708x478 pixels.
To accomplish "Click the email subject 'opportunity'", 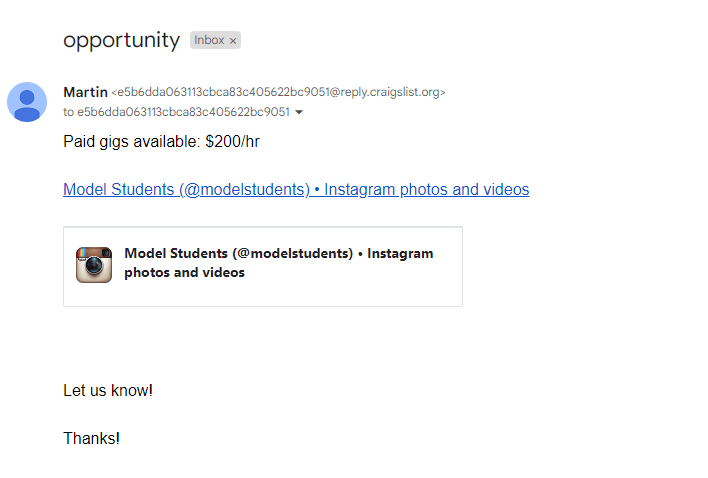I will coord(121,40).
